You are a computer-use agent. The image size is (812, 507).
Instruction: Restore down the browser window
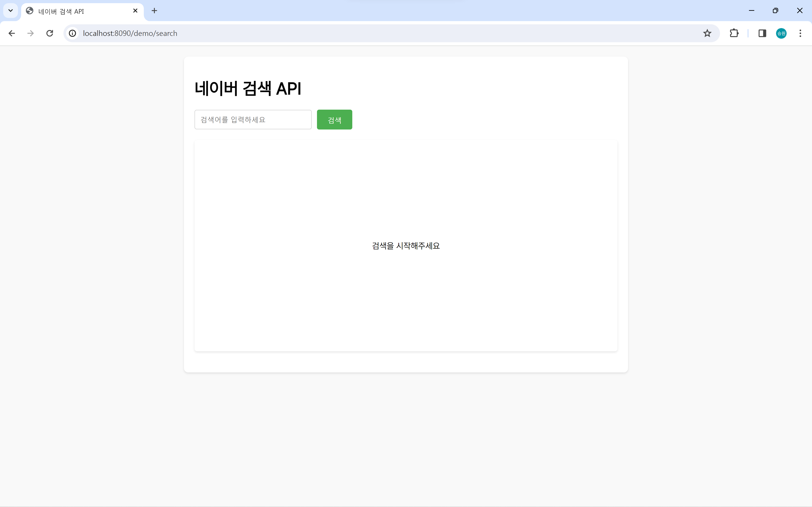(775, 10)
